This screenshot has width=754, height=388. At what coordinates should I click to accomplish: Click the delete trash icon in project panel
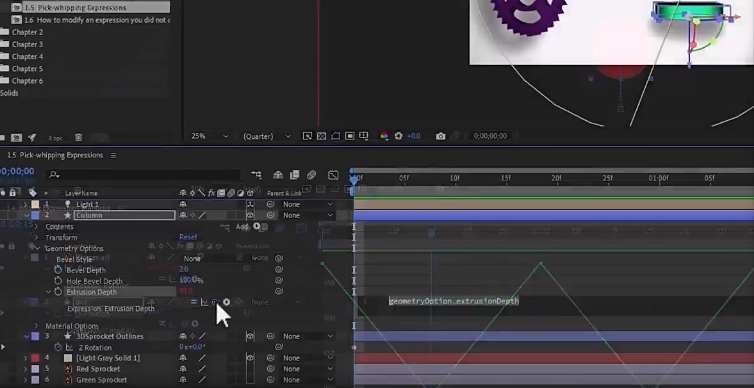78,138
